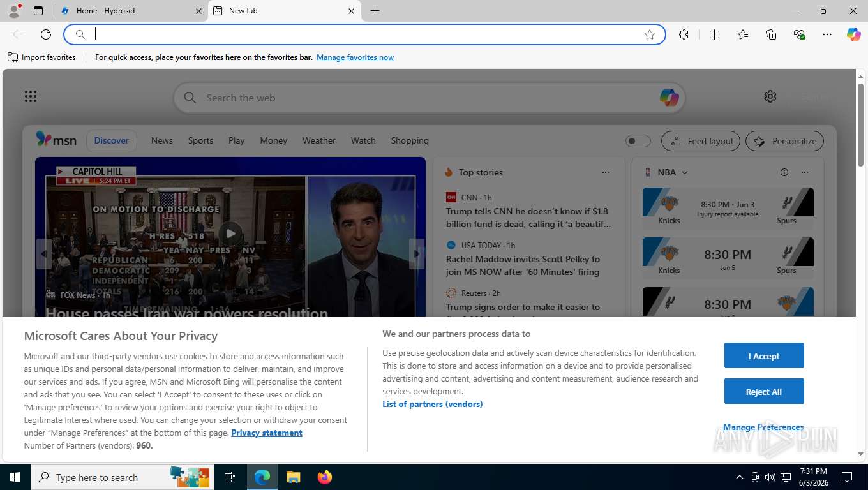Open Windows Start menu

pyautogui.click(x=15, y=477)
